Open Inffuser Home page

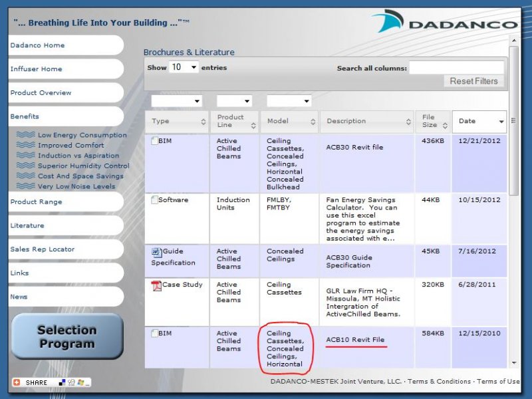66,69
